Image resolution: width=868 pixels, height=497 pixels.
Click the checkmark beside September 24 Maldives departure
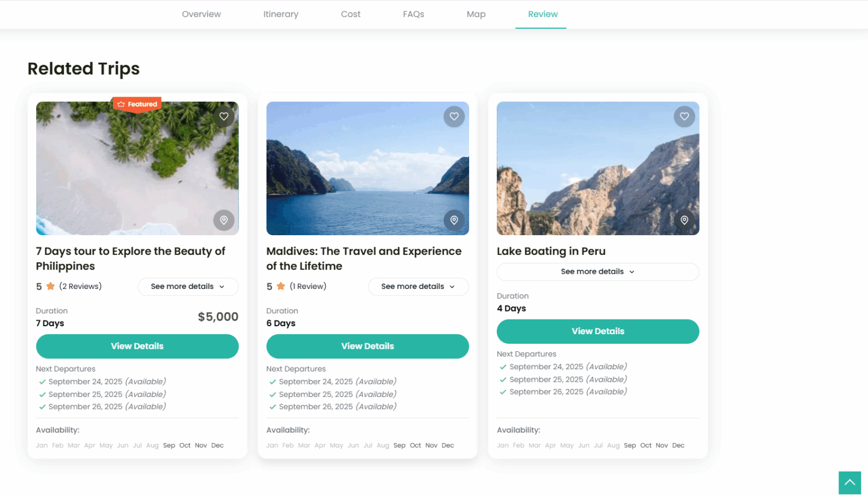pos(272,382)
